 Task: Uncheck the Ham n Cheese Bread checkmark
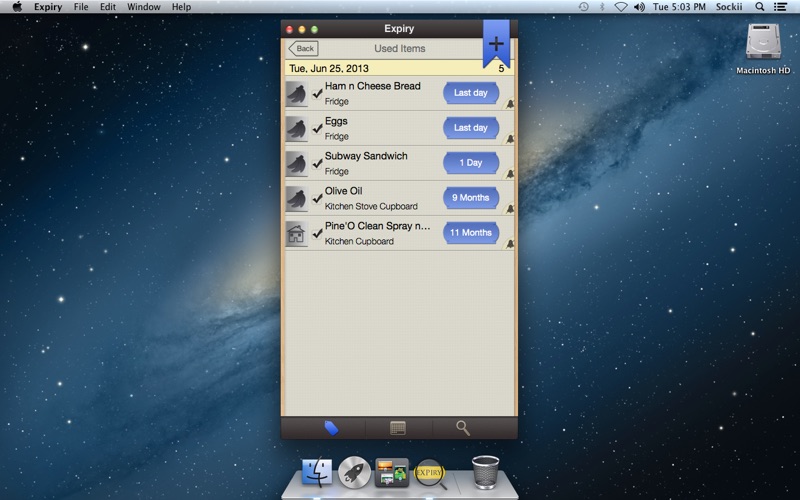pyautogui.click(x=317, y=93)
